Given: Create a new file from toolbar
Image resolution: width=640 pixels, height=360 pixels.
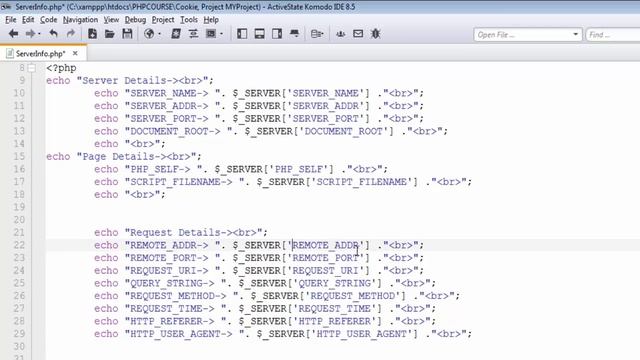Looking at the screenshot, I should 92,34.
